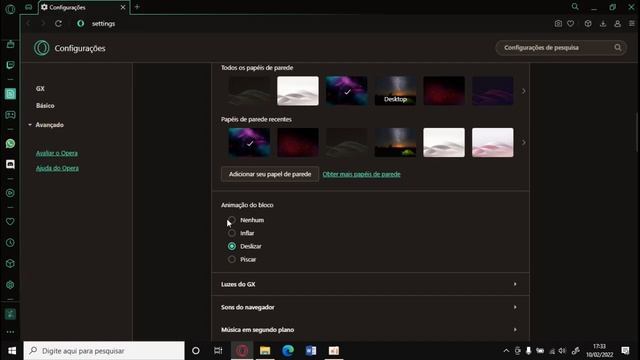Screen dimensions: 640x360
Task: Expand Sons do navegador section
Action: [371, 307]
